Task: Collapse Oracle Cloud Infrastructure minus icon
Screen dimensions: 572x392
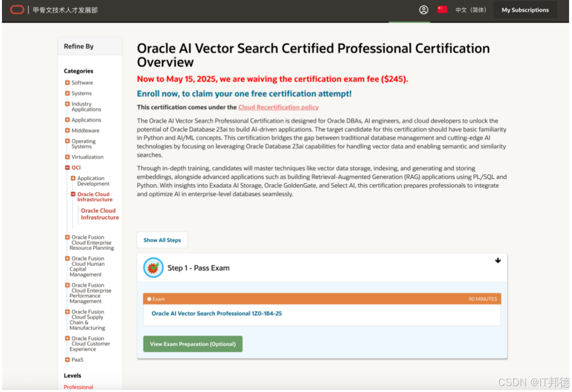Action: click(73, 194)
